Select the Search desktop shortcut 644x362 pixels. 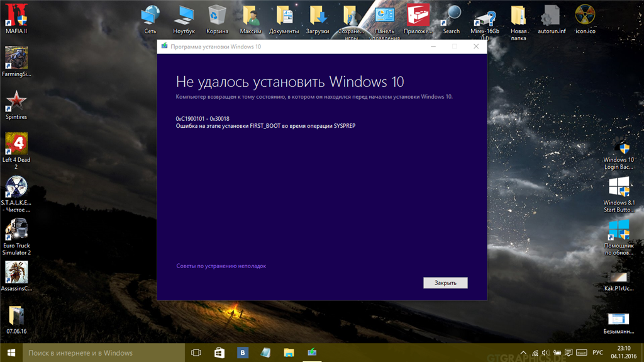[452, 19]
